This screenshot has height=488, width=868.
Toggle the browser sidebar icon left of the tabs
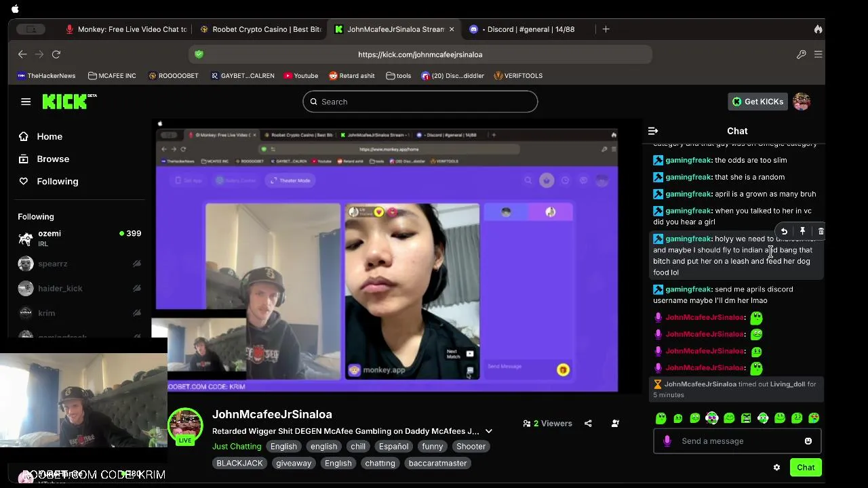click(31, 29)
